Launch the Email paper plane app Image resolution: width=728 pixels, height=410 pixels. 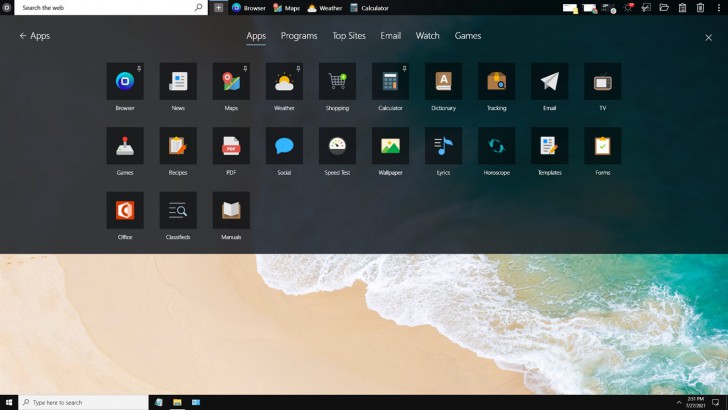click(x=549, y=81)
